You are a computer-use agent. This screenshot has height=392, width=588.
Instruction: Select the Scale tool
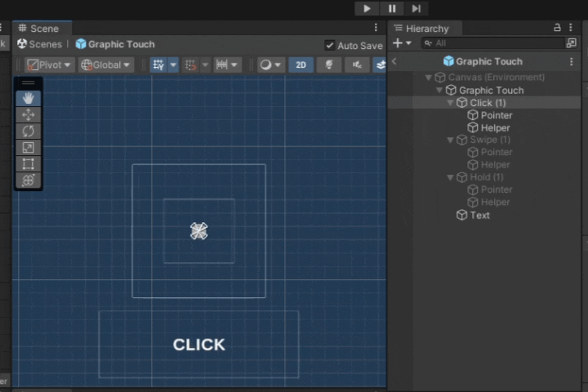29,148
